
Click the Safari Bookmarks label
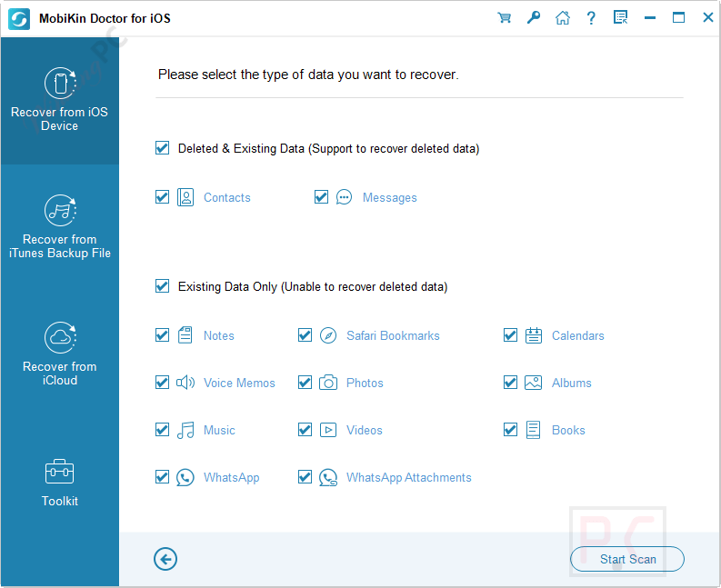point(393,335)
